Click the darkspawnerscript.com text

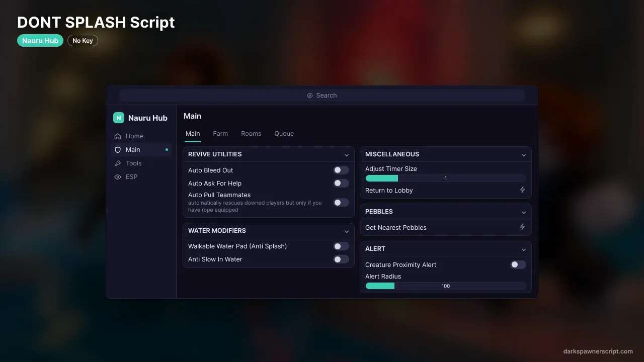[598, 351]
